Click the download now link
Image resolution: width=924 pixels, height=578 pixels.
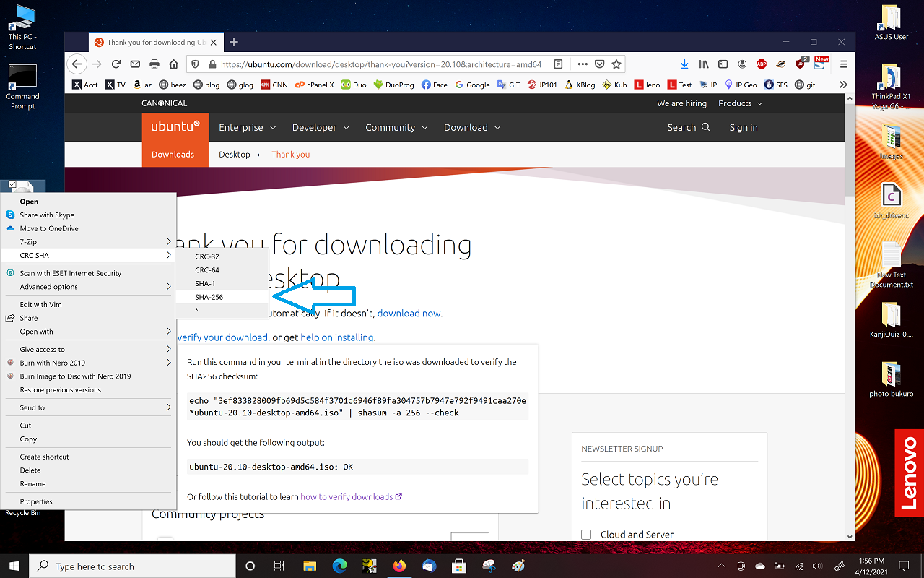click(x=409, y=313)
